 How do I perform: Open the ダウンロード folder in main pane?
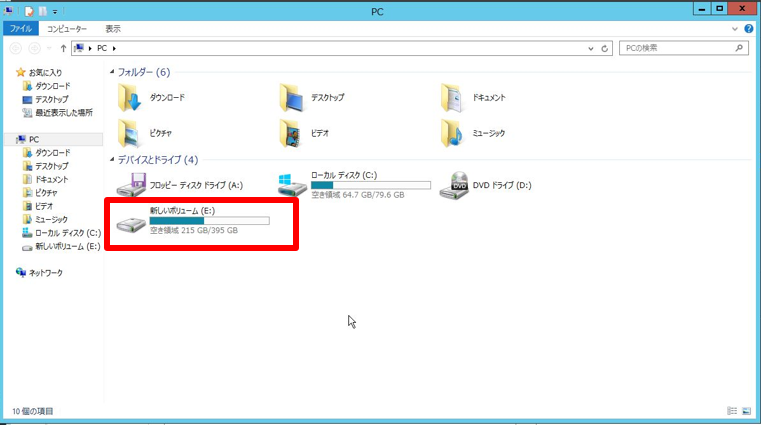click(x=131, y=98)
